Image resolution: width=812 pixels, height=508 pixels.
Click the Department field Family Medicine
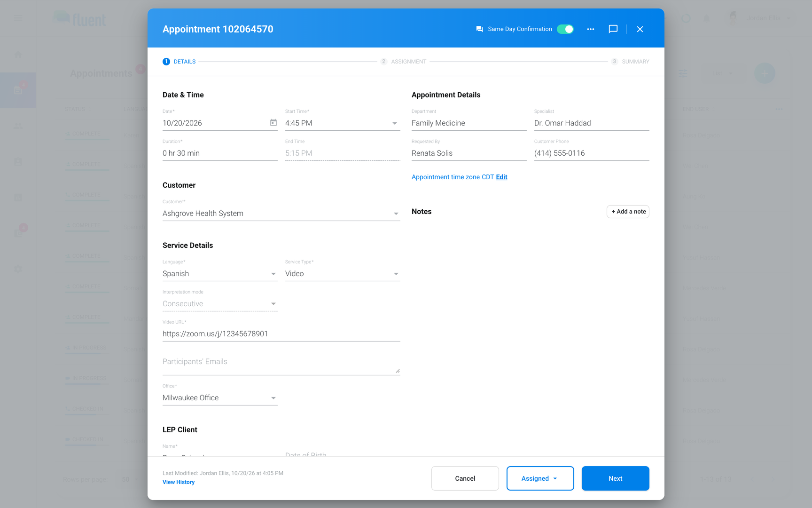coord(469,123)
